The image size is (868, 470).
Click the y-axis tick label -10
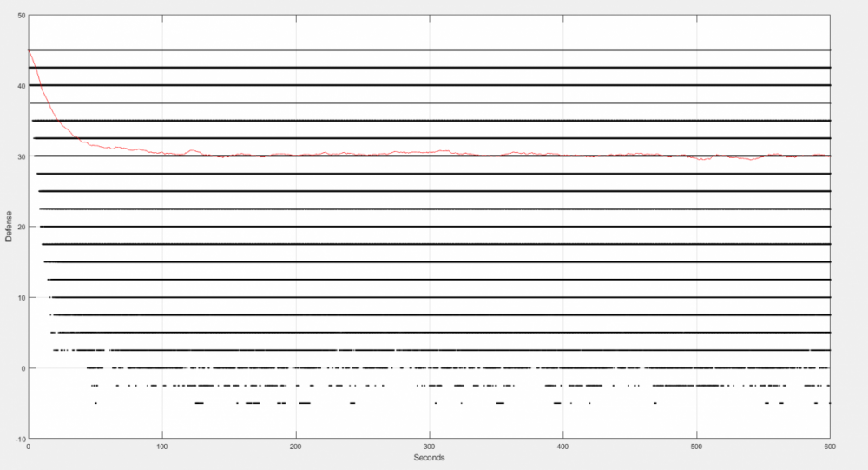point(19,438)
